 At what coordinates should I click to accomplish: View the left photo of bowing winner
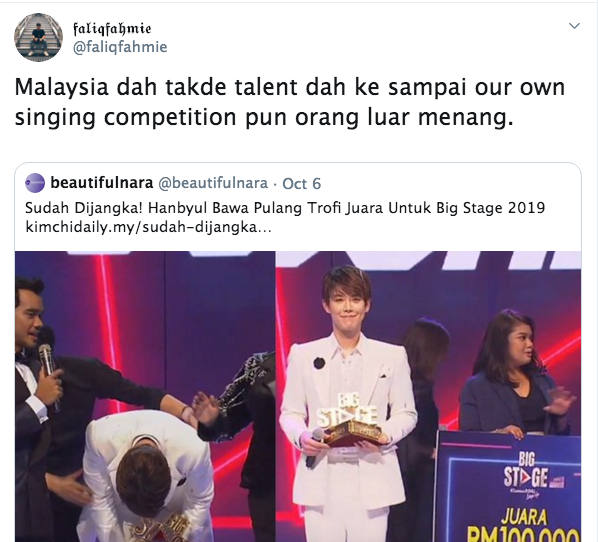coord(145,396)
